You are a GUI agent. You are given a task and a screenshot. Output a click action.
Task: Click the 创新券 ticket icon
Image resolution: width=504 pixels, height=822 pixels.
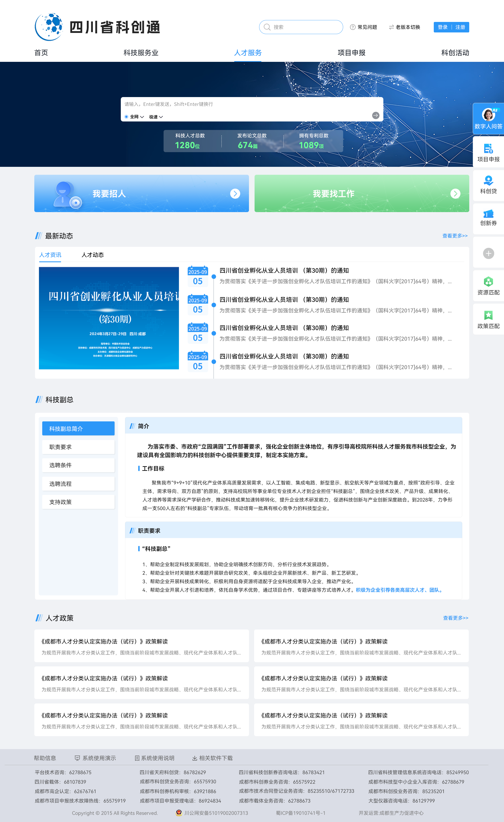(x=488, y=214)
